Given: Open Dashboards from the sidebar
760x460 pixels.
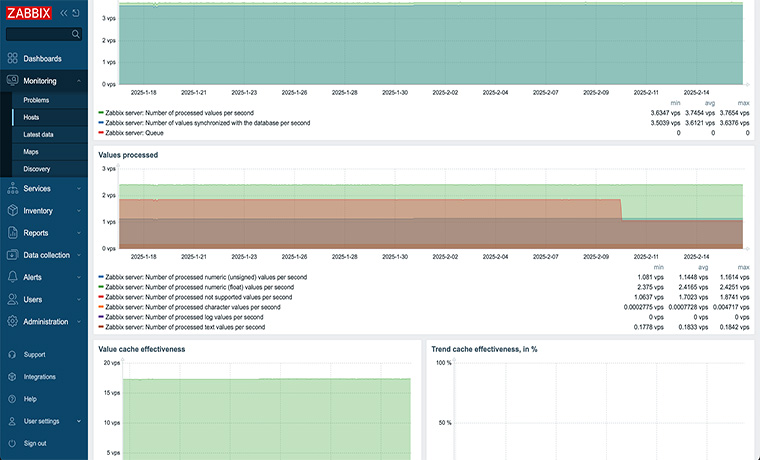Looking at the screenshot, I should pos(42,59).
